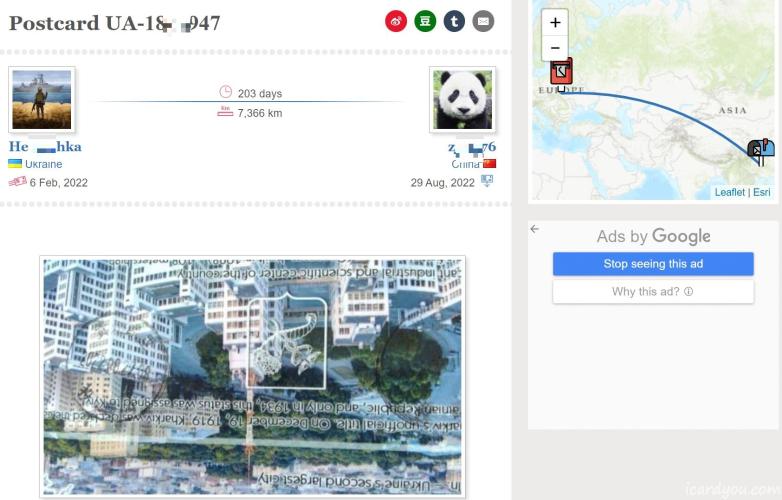This screenshot has width=782, height=500.
Task: Share postcard by email envelope icon
Action: pos(483,21)
